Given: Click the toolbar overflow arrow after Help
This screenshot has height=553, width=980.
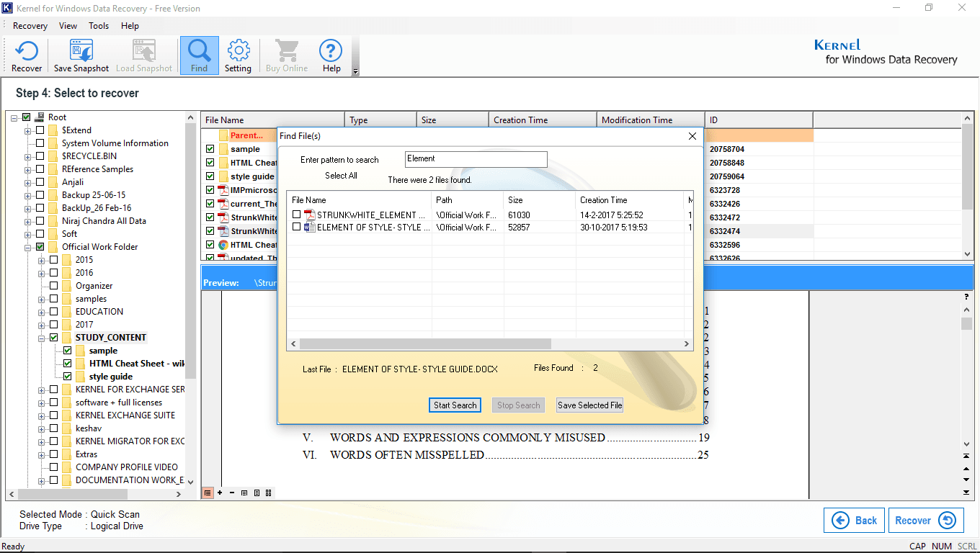Looking at the screenshot, I should coord(355,71).
